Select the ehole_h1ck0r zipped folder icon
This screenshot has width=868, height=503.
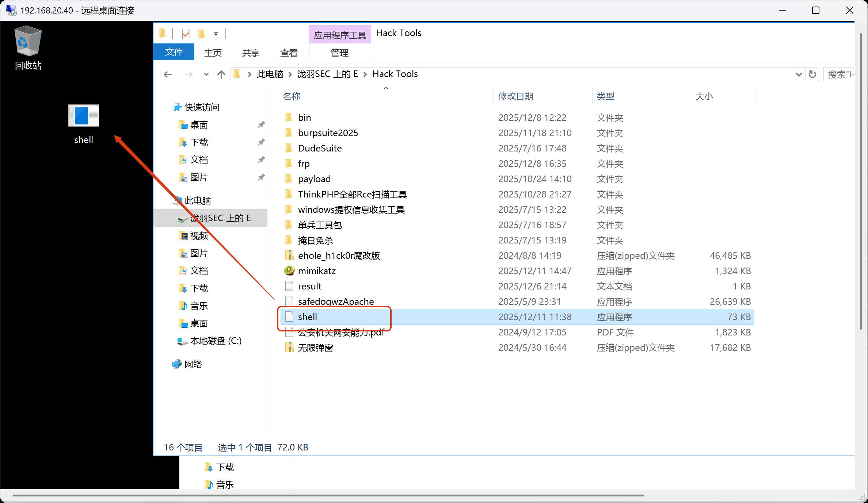pyautogui.click(x=289, y=255)
